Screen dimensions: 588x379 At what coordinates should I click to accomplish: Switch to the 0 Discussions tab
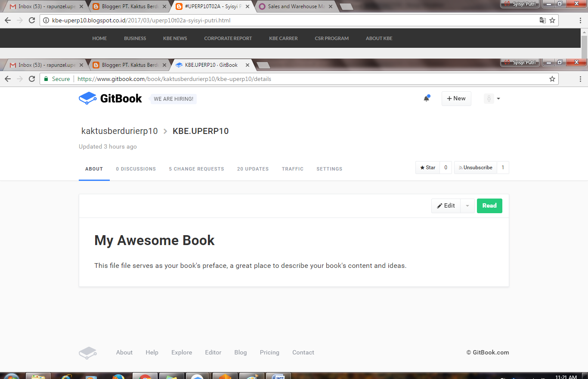pyautogui.click(x=136, y=169)
